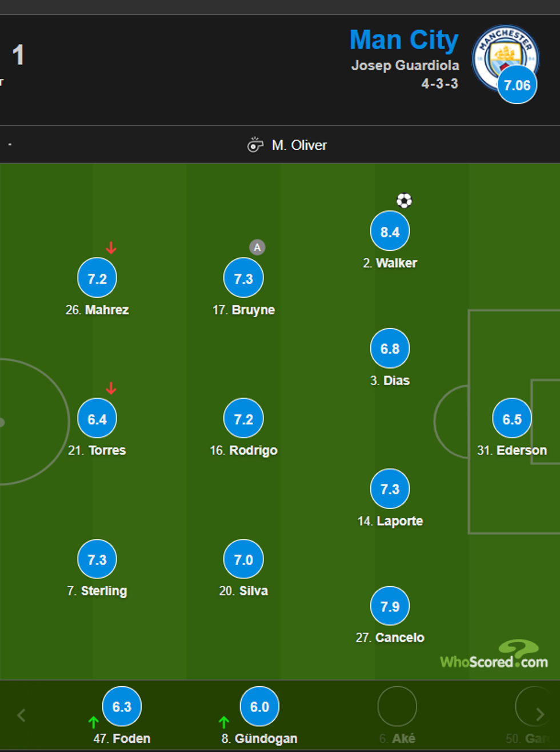Click the red substitution arrow above Torres

pyautogui.click(x=111, y=389)
